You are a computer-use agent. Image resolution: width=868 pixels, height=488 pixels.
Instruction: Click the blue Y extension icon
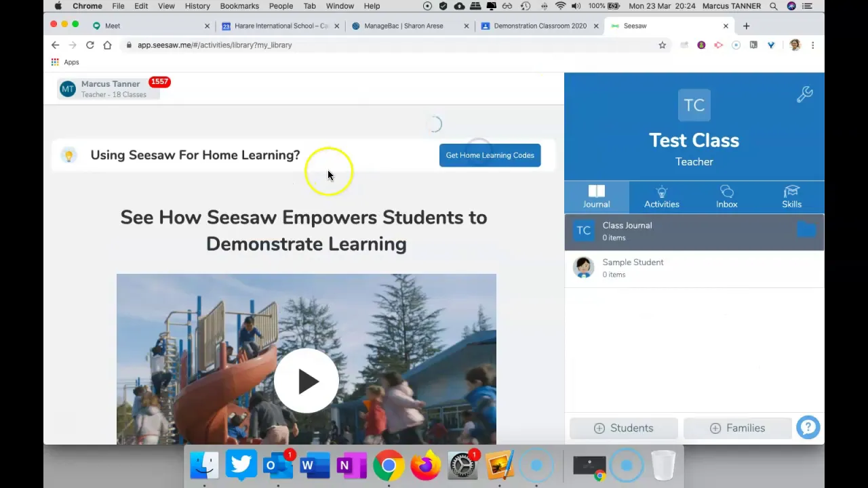(x=771, y=45)
